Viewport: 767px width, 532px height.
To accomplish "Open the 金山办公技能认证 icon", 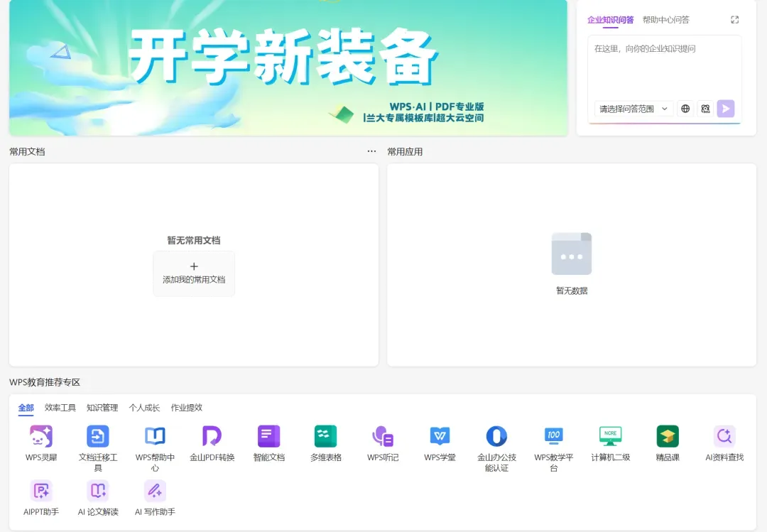I will [x=496, y=436].
